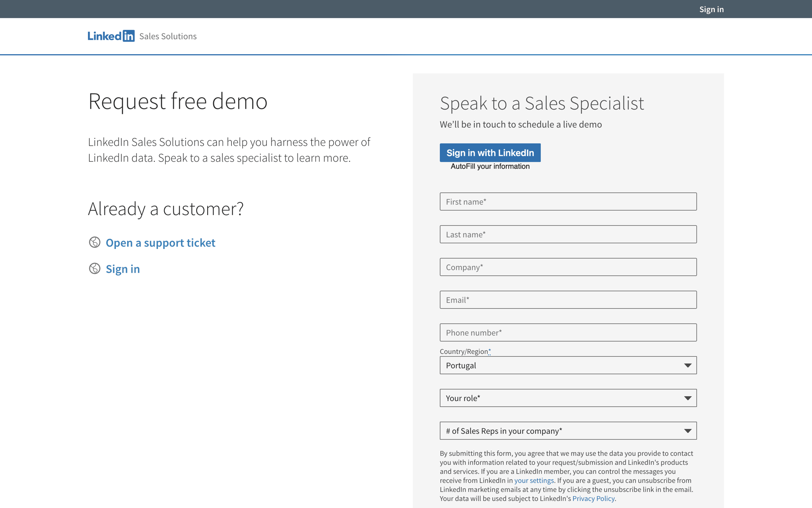Click AutoFill your information text
812x508 pixels.
click(x=490, y=166)
